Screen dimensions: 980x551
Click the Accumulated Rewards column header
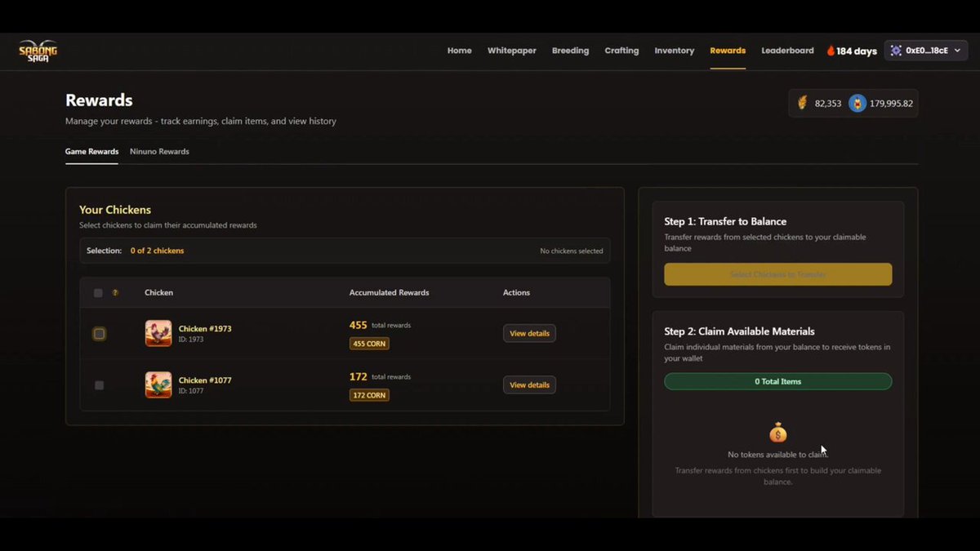click(389, 292)
